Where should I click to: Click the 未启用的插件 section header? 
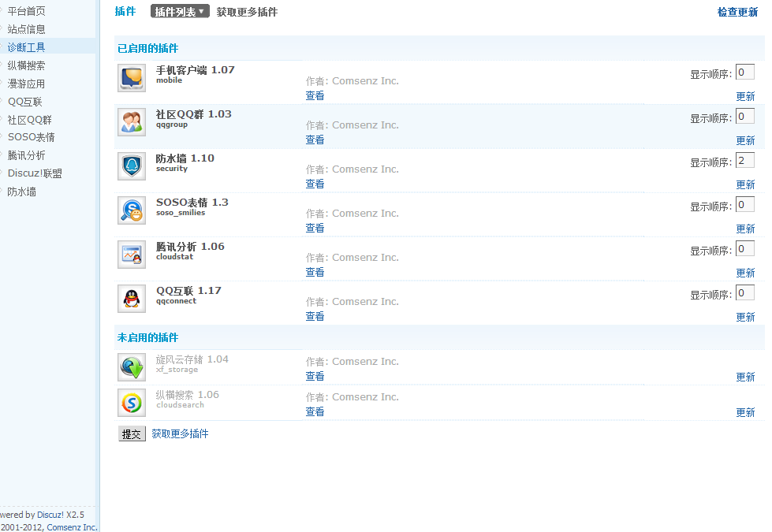tap(147, 337)
